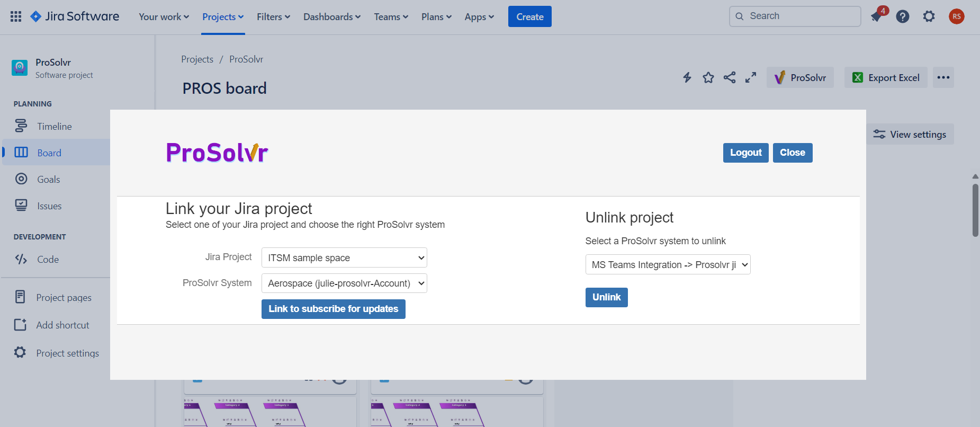
Task: Open the settings gear in top bar
Action: [x=929, y=16]
